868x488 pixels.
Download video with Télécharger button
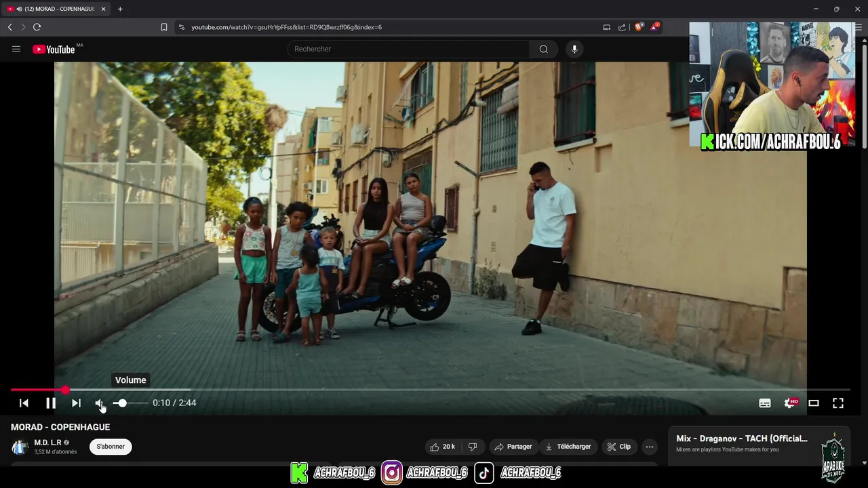pyautogui.click(x=568, y=447)
